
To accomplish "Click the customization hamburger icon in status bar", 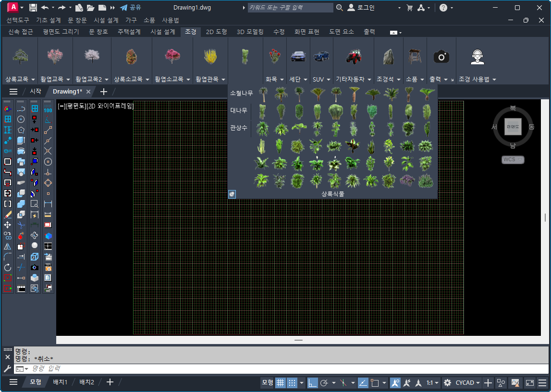I will point(542,382).
